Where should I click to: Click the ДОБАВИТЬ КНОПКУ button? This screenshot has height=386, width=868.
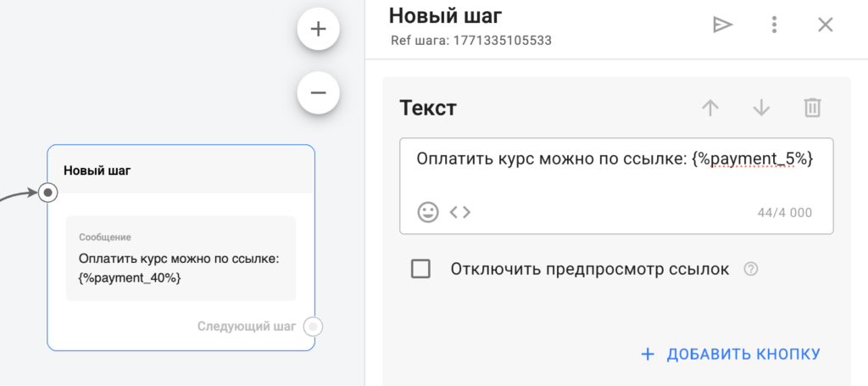pyautogui.click(x=731, y=354)
